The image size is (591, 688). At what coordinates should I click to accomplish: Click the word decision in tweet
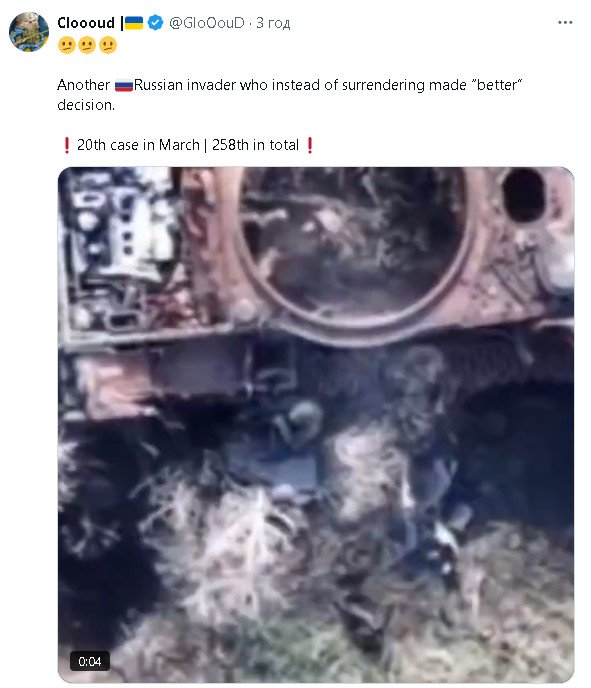(x=86, y=105)
